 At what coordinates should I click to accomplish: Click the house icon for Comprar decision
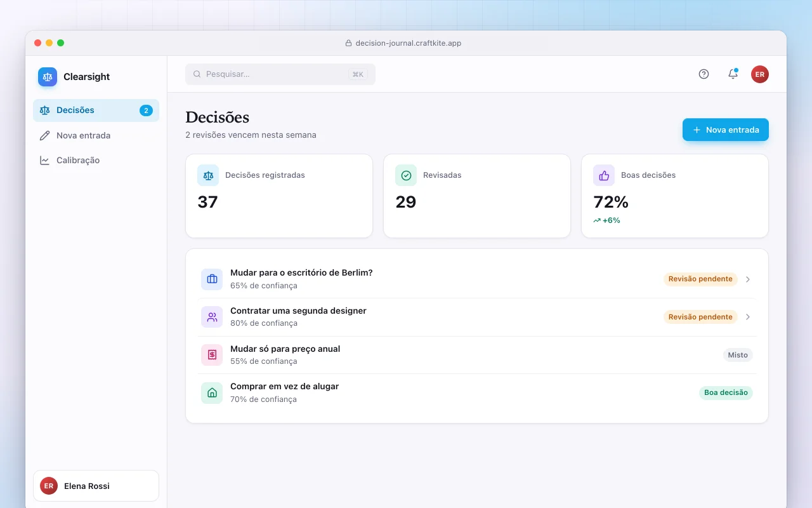tap(212, 393)
